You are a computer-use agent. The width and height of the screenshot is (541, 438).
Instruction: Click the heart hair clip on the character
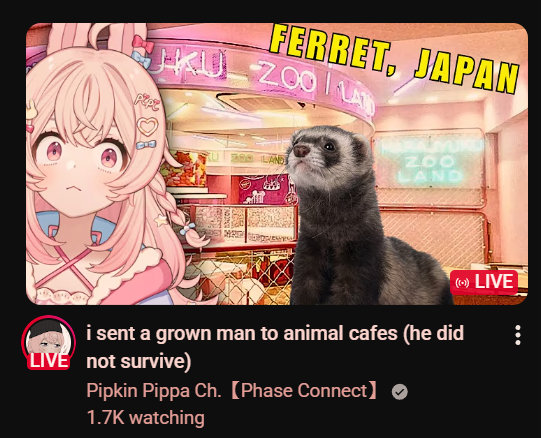coord(147,126)
